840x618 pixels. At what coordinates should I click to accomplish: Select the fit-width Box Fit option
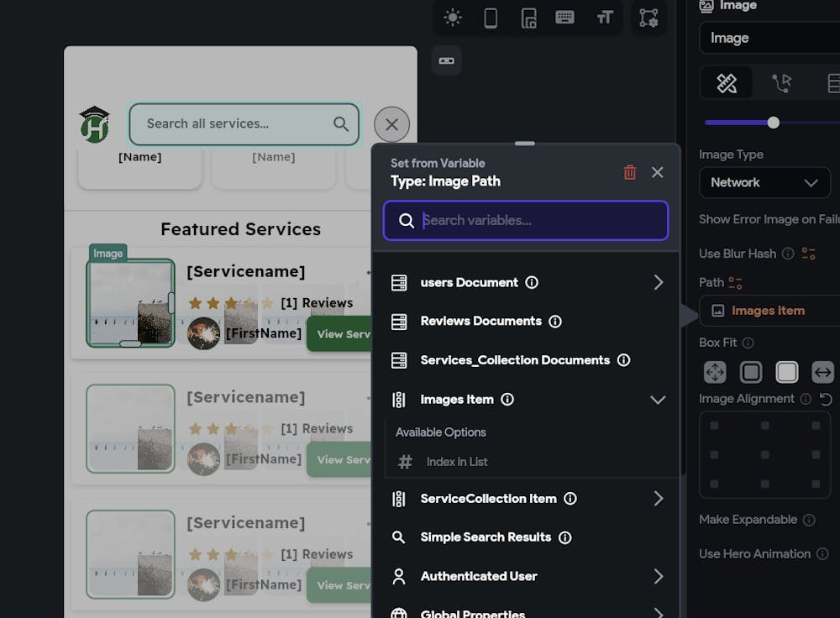coord(822,372)
